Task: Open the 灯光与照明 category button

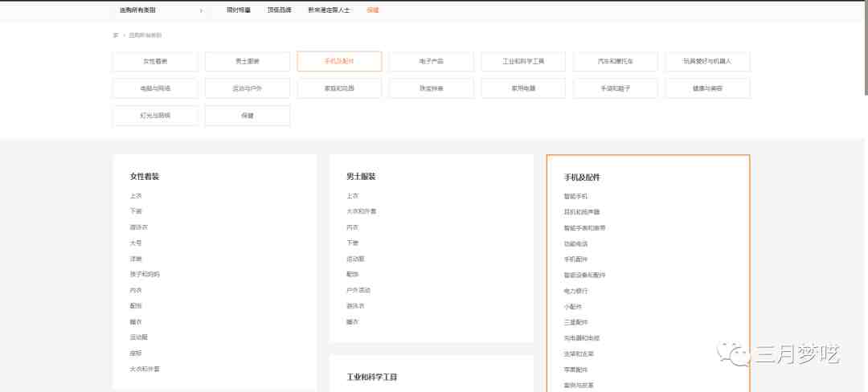Action: pyautogui.click(x=155, y=116)
